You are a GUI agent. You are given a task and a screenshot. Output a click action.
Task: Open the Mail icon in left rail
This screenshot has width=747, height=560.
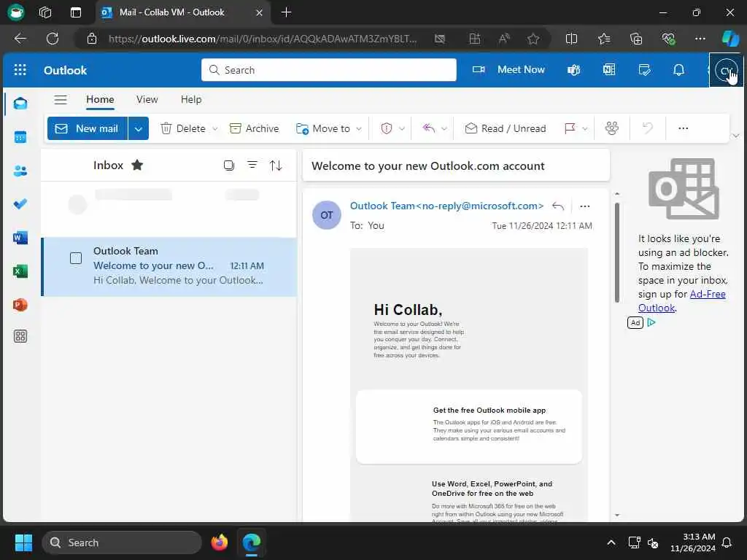click(20, 104)
